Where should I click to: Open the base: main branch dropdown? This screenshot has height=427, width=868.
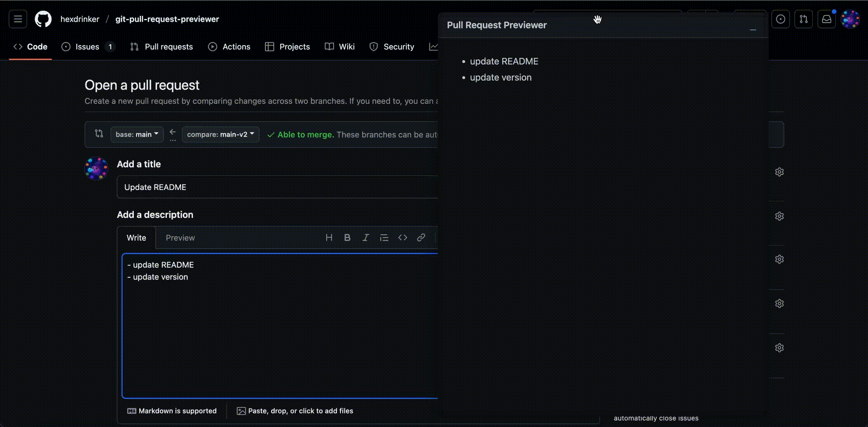137,134
